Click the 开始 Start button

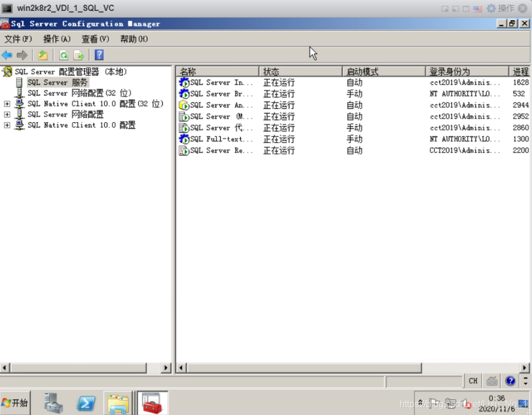(15, 403)
